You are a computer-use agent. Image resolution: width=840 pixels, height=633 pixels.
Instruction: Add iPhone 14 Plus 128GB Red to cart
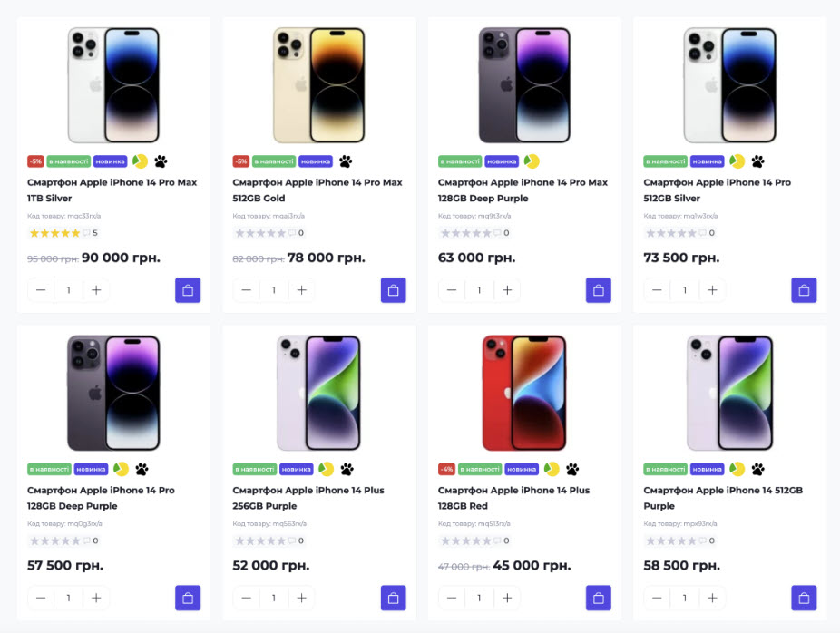tap(599, 598)
